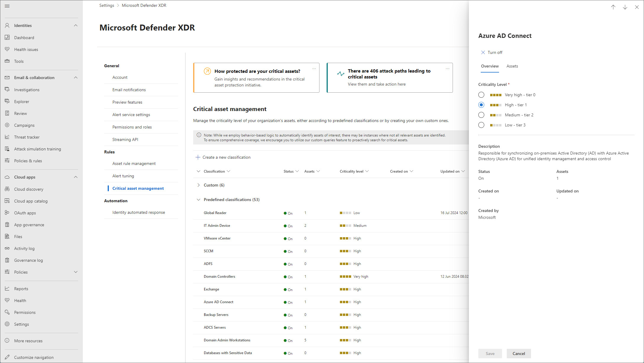Screen dimensions: 644x363
Task: Click the Investigations icon
Action: point(7,90)
